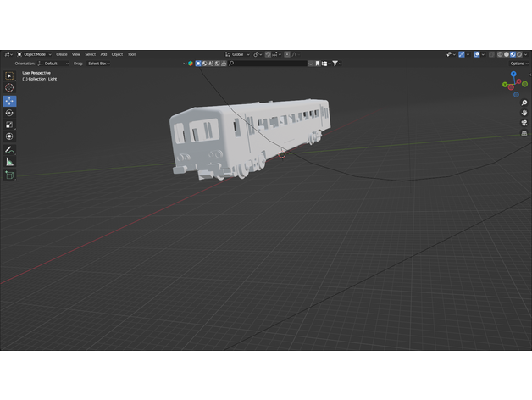Click the blue Z axis on the gizmo
The width and height of the screenshot is (532, 400).
click(x=513, y=74)
